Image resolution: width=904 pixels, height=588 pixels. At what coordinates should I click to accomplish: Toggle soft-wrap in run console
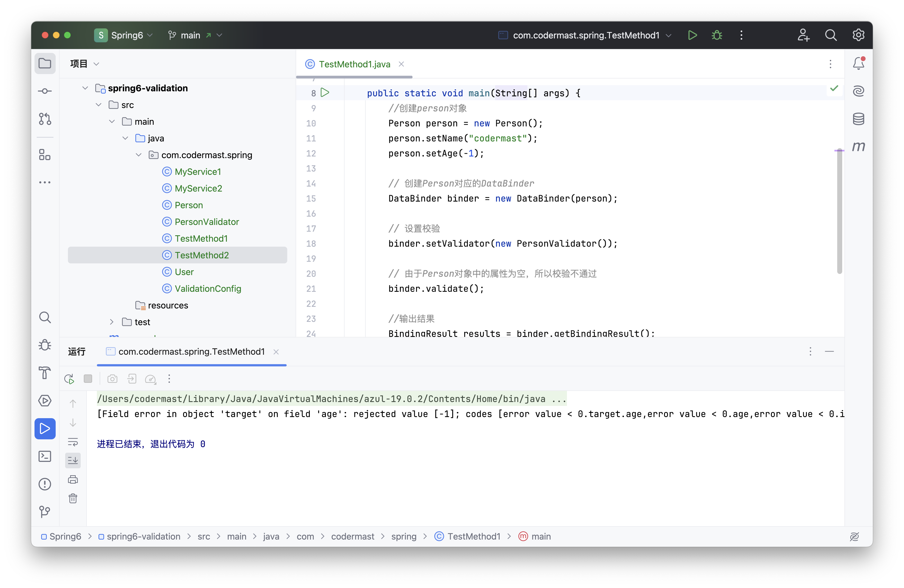coord(73,442)
